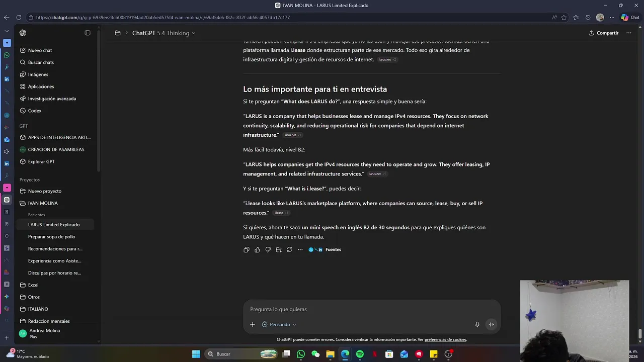Regenerate the response with the retry icon
Image resolution: width=644 pixels, height=362 pixels.
click(x=289, y=250)
